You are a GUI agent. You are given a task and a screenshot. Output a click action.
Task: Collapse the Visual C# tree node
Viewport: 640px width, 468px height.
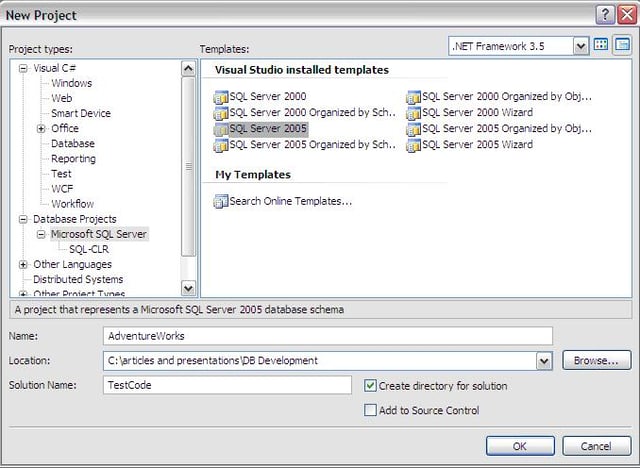pos(23,68)
